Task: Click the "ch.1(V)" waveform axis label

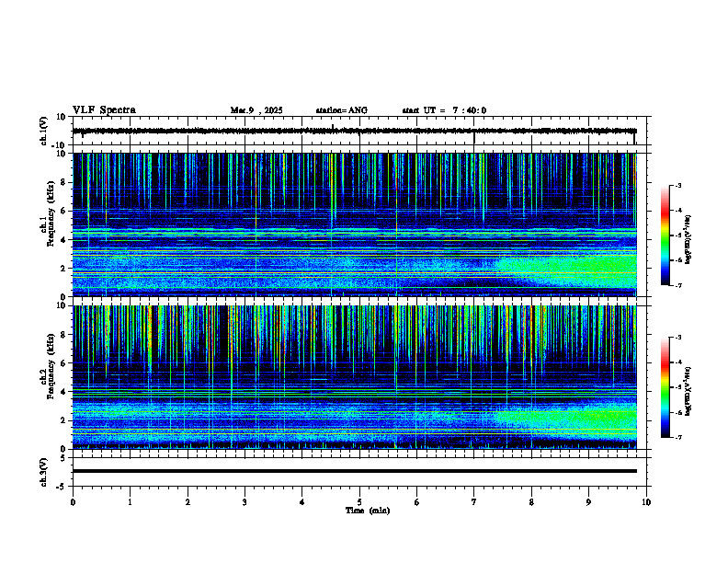Action: (44, 131)
